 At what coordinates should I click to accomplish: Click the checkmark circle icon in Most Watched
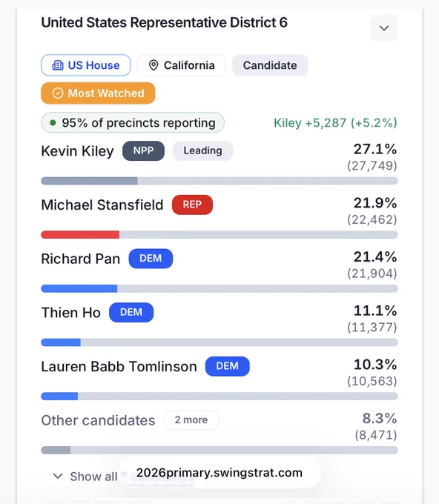coord(58,93)
